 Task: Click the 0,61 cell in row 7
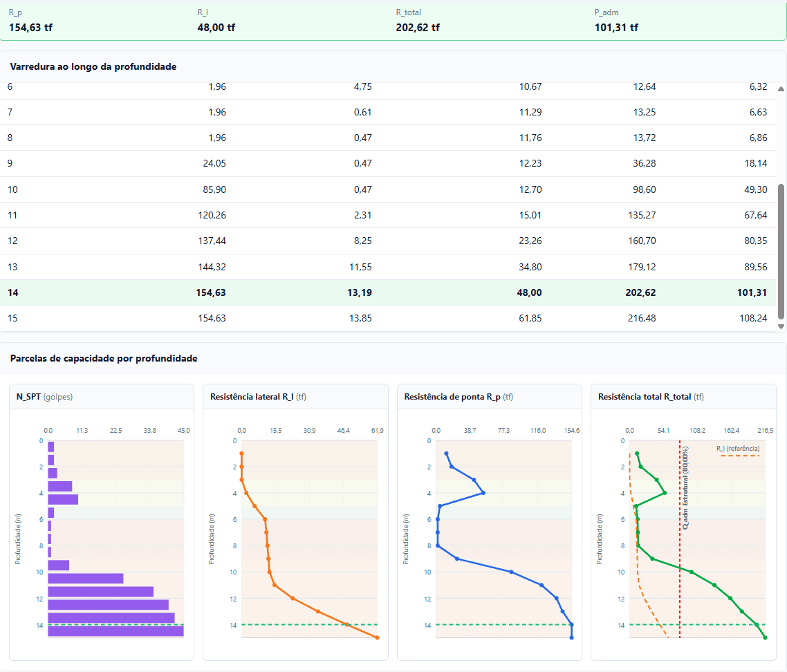363,113
